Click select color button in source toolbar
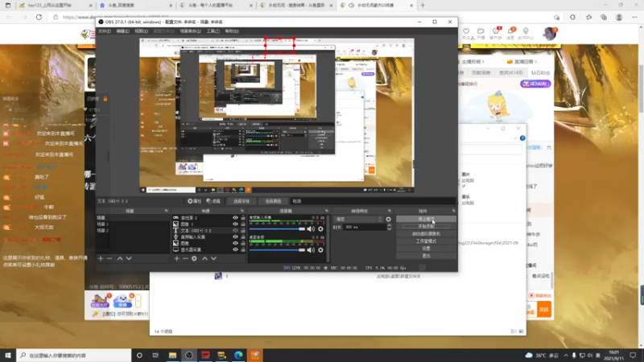This screenshot has width=644, height=362. 273,201
